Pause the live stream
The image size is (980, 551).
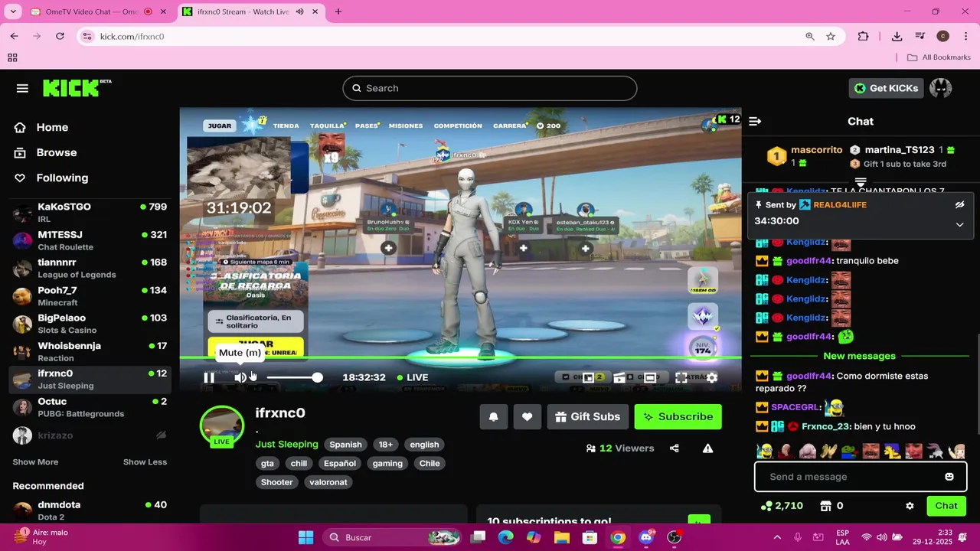(x=209, y=377)
